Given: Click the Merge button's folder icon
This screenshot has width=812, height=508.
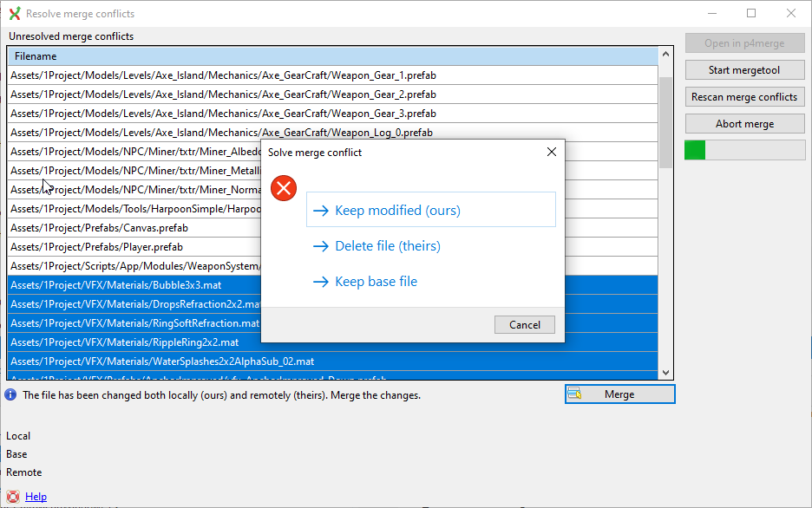Looking at the screenshot, I should (574, 394).
